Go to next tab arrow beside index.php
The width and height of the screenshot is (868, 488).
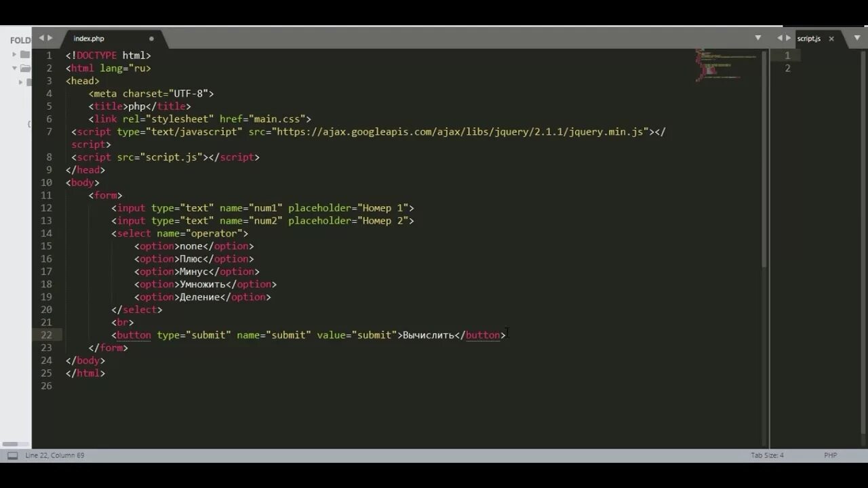click(x=50, y=38)
